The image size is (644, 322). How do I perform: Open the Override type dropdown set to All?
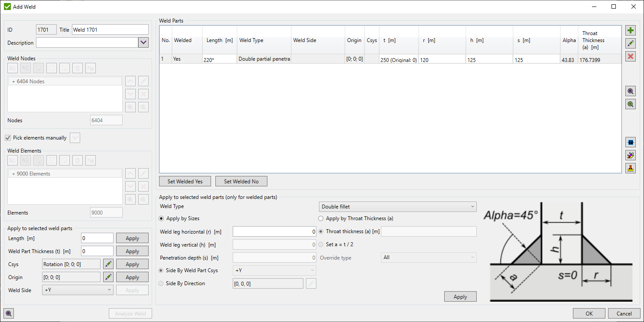428,257
